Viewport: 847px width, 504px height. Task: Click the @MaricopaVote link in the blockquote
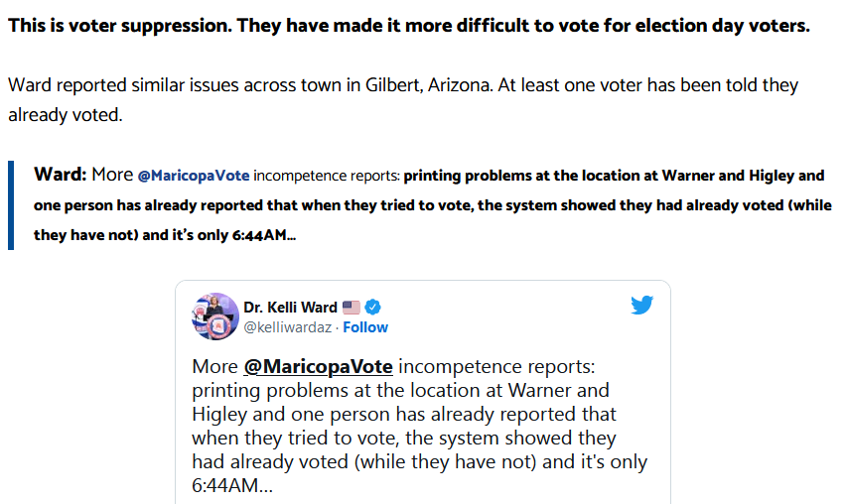[193, 176]
